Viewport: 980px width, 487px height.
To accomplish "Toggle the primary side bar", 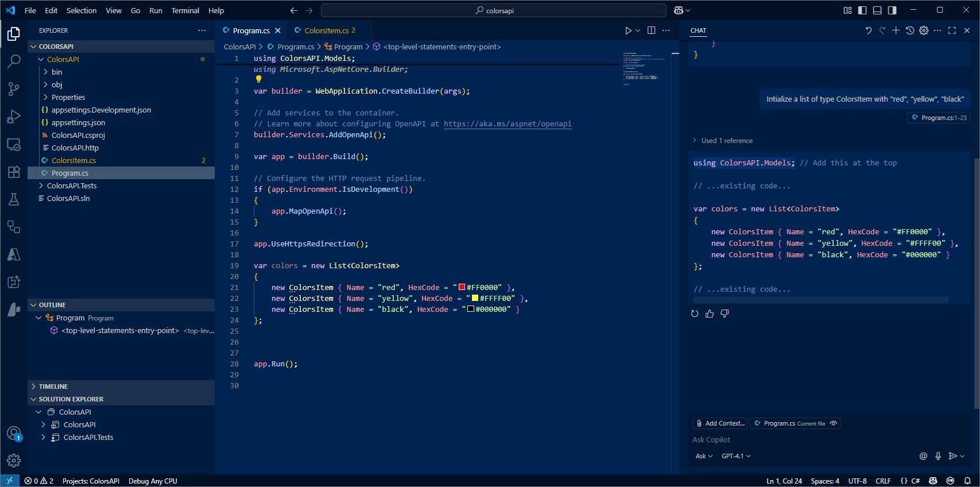I will 862,10.
